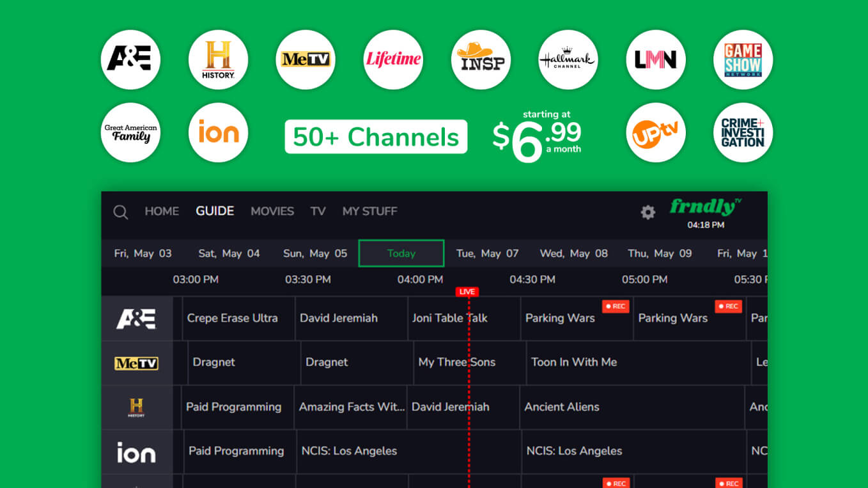Click the 50+ Channels button
The width and height of the screenshot is (868, 488).
(375, 137)
